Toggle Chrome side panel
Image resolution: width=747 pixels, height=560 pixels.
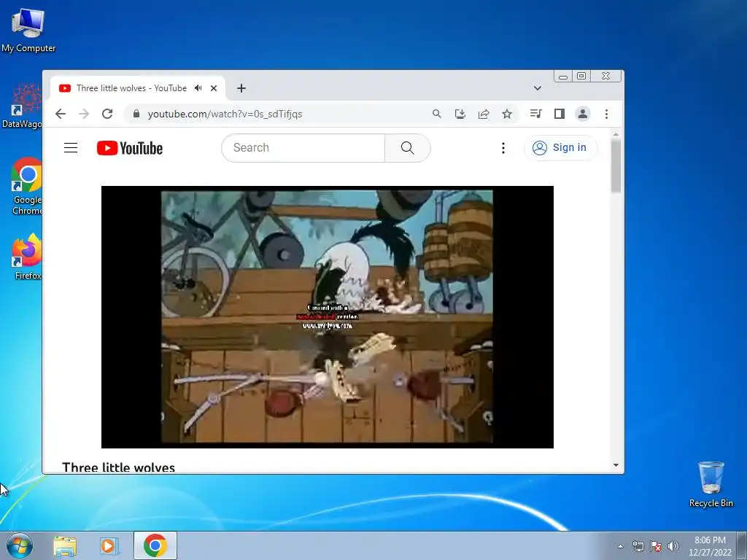tap(560, 114)
